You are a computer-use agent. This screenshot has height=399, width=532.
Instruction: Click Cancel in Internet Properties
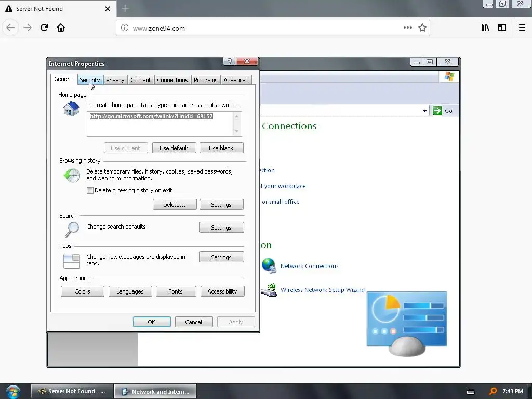tap(194, 322)
